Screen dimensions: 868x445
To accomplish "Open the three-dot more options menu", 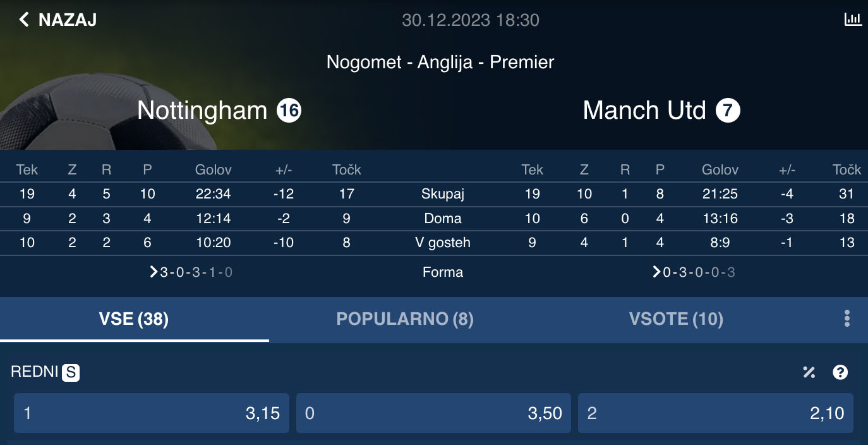I will tap(847, 319).
